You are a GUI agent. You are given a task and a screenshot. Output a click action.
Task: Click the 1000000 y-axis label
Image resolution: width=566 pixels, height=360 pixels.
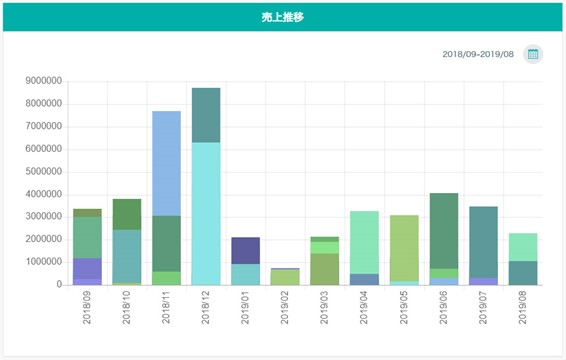44,262
